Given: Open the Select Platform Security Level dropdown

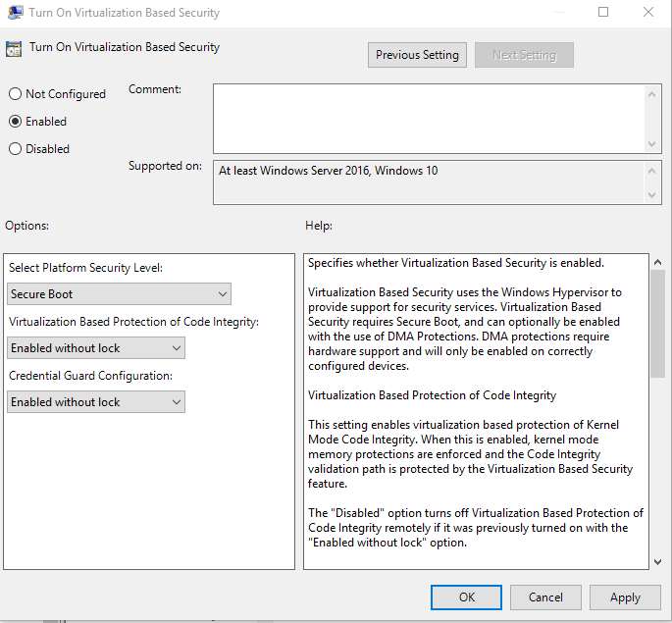Looking at the screenshot, I should (119, 294).
